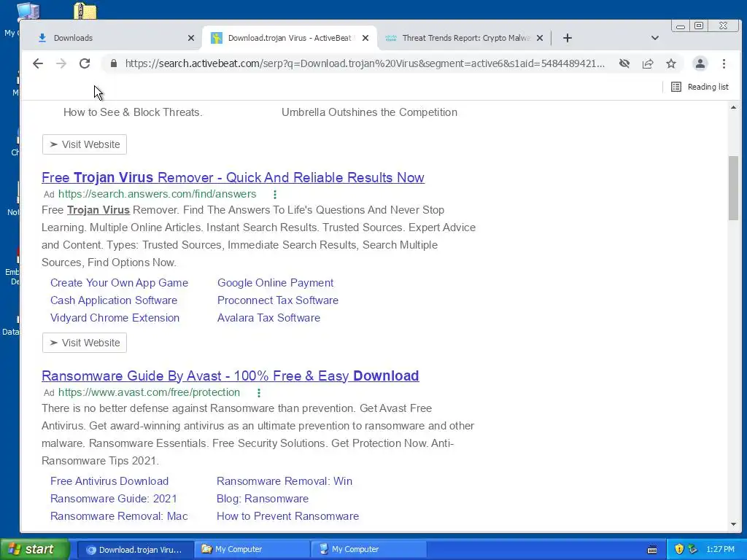Select the first My Computer taskbar button

[x=252, y=550]
